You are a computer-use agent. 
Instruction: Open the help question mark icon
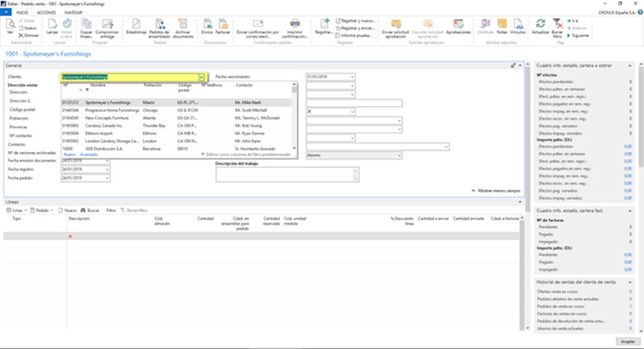coord(640,12)
